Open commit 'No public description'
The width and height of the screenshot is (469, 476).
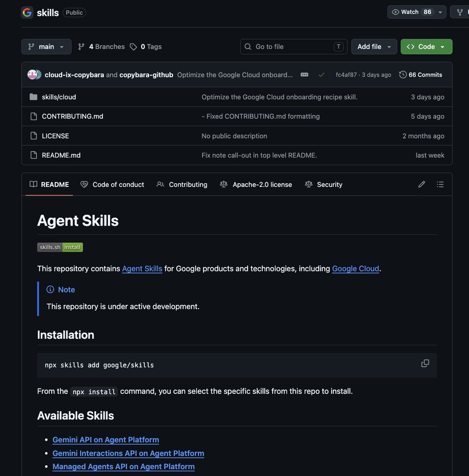coord(234,136)
